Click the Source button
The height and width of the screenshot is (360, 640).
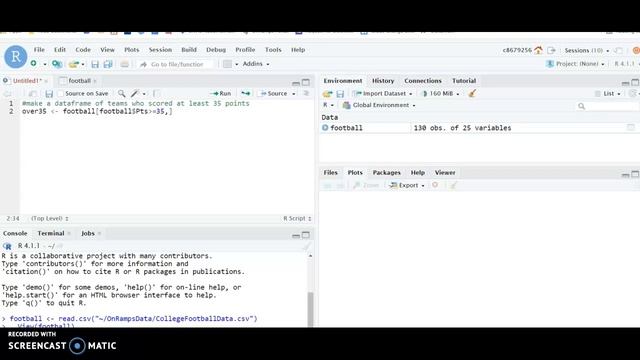tap(274, 93)
